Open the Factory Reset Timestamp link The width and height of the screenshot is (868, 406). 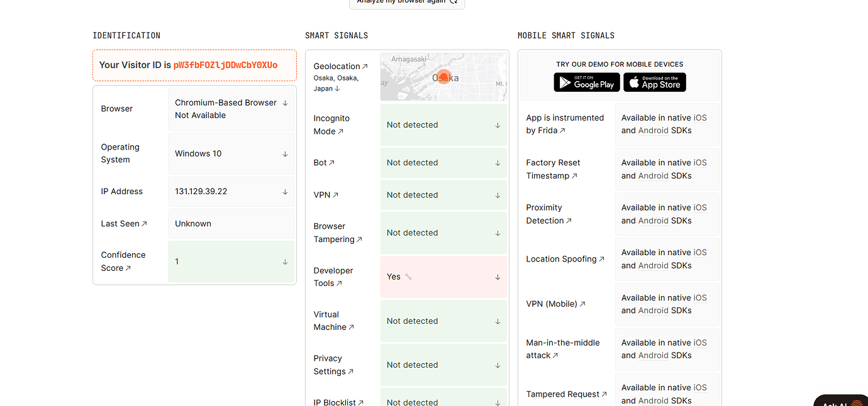(x=553, y=169)
